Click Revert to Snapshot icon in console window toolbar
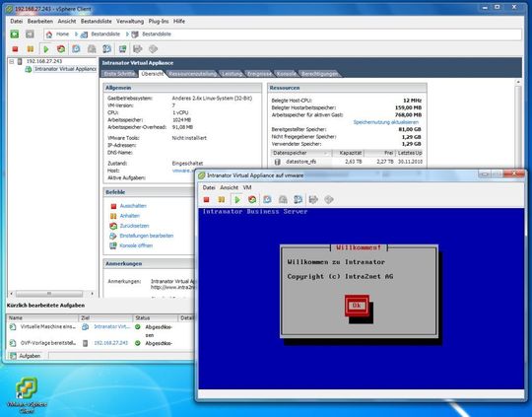This screenshot has width=532, height=417. click(x=283, y=200)
